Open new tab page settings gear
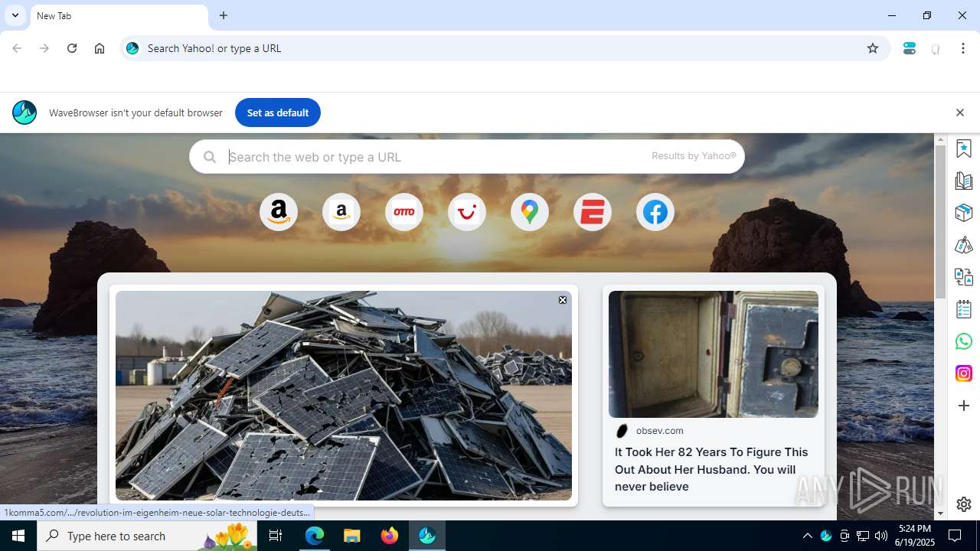Image resolution: width=980 pixels, height=551 pixels. (964, 504)
